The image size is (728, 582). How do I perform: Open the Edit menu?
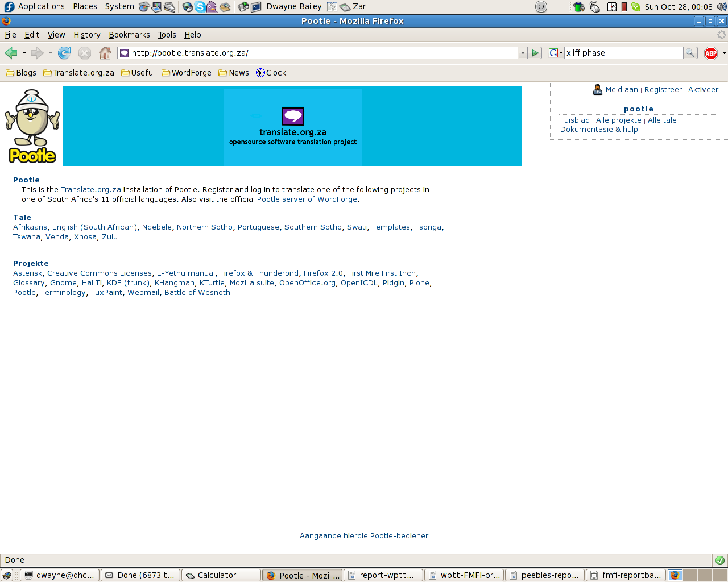pos(32,35)
